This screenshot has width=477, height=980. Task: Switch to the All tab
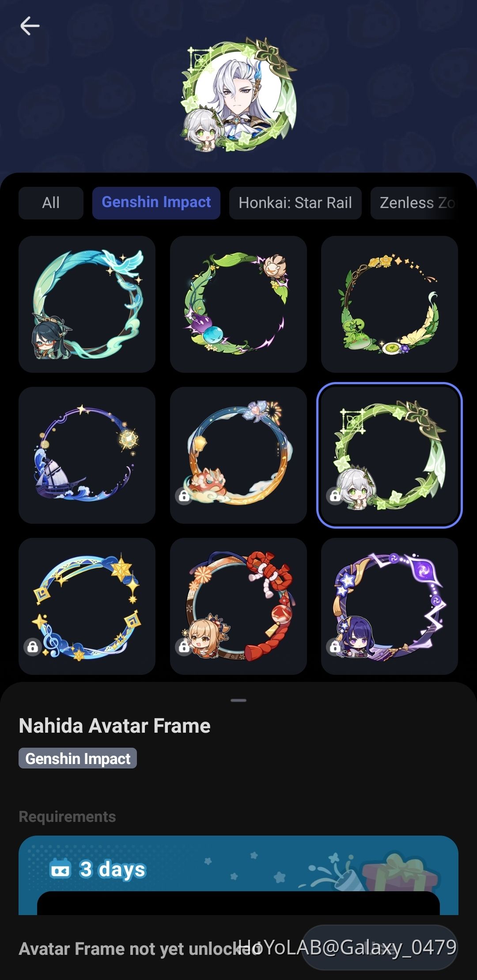coord(51,203)
